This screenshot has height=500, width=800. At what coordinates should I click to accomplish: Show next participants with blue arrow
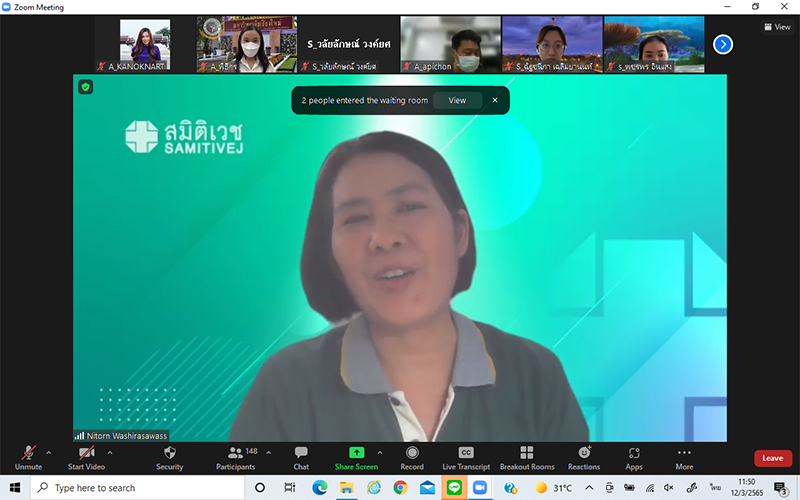click(722, 44)
